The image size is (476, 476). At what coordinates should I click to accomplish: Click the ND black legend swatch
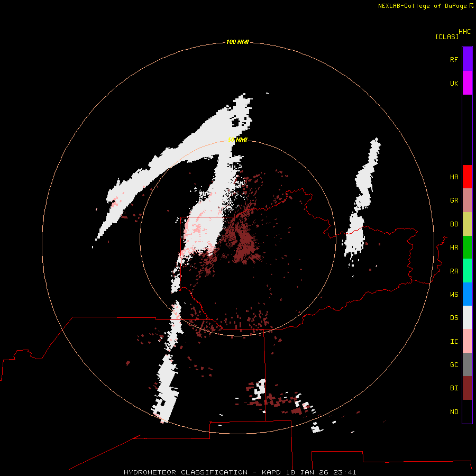pos(467,411)
